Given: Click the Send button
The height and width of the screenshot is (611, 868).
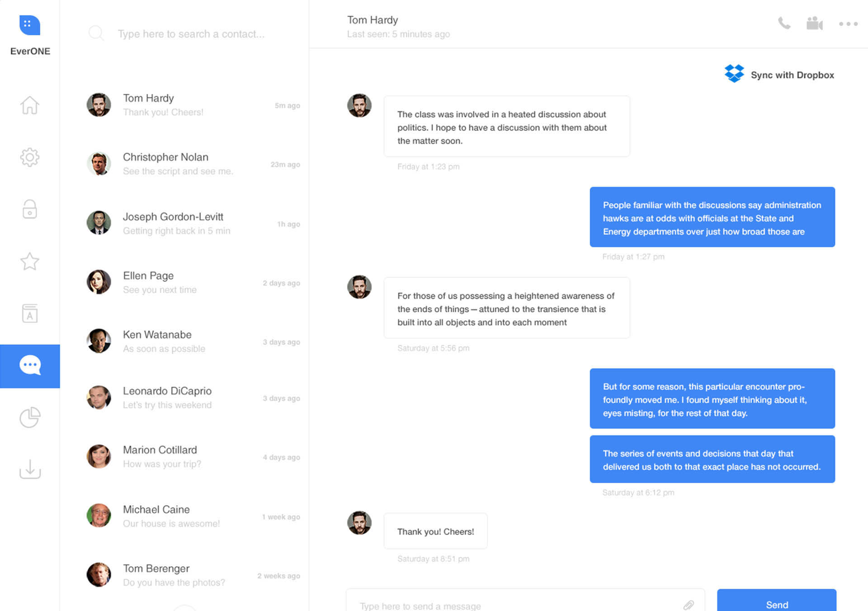Looking at the screenshot, I should (x=776, y=603).
